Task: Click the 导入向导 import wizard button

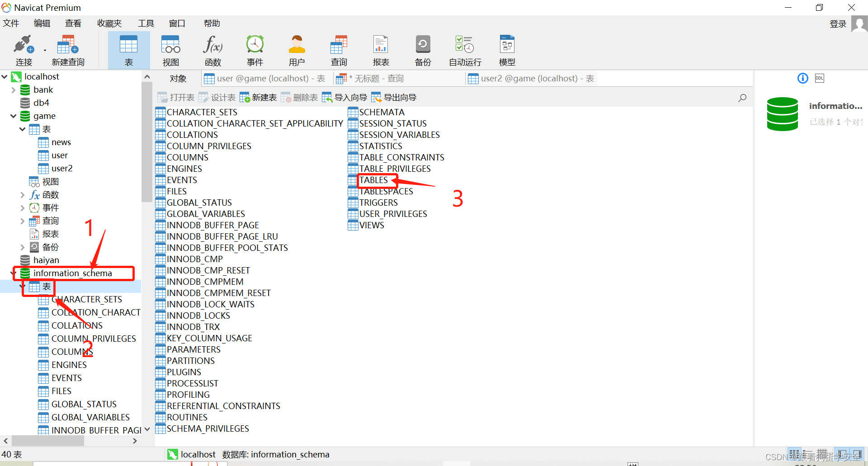Action: [x=344, y=98]
